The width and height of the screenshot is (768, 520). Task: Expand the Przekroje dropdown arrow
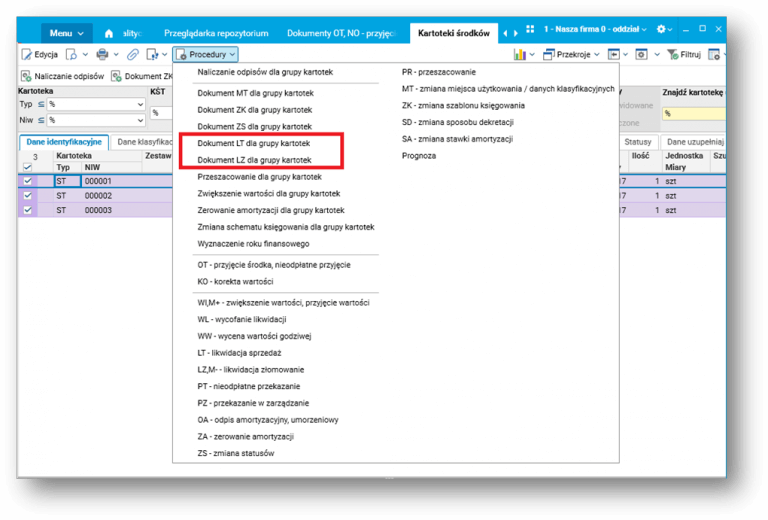tap(597, 55)
